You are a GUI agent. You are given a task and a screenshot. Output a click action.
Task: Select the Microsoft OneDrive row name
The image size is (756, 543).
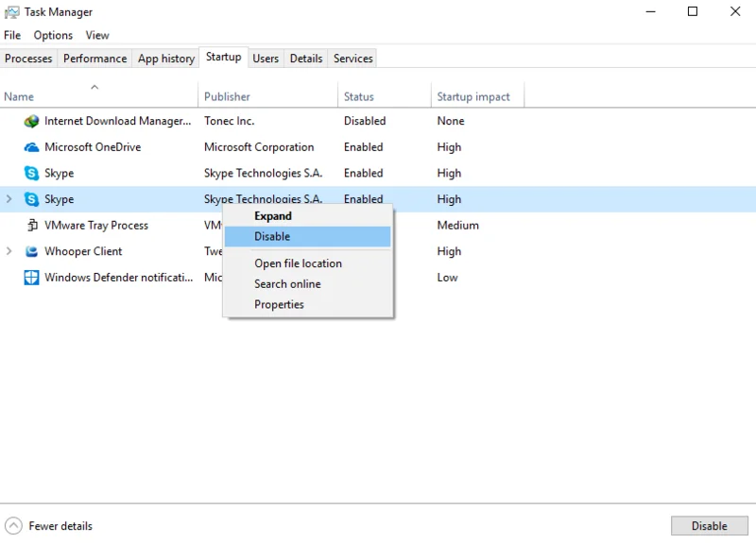coord(93,147)
